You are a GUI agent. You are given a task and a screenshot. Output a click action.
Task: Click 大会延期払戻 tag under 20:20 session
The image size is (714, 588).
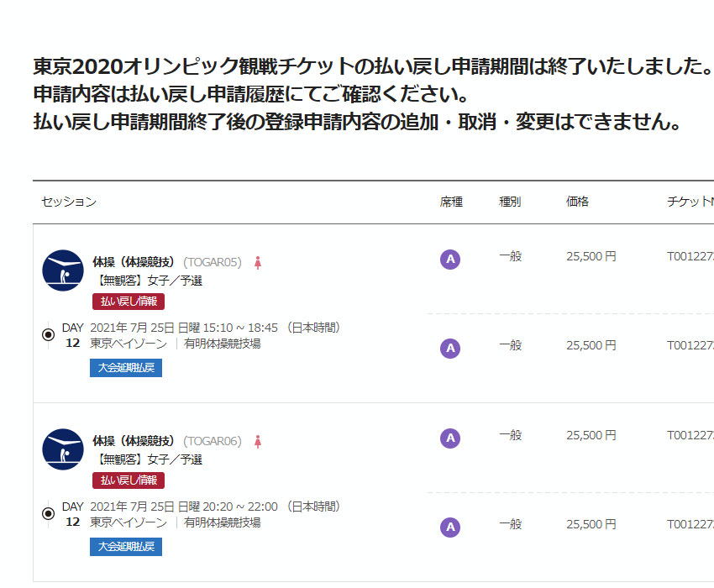tap(126, 547)
